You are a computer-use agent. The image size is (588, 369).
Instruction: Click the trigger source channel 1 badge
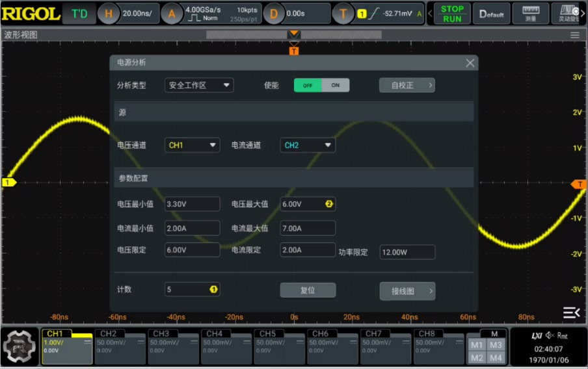[362, 14]
